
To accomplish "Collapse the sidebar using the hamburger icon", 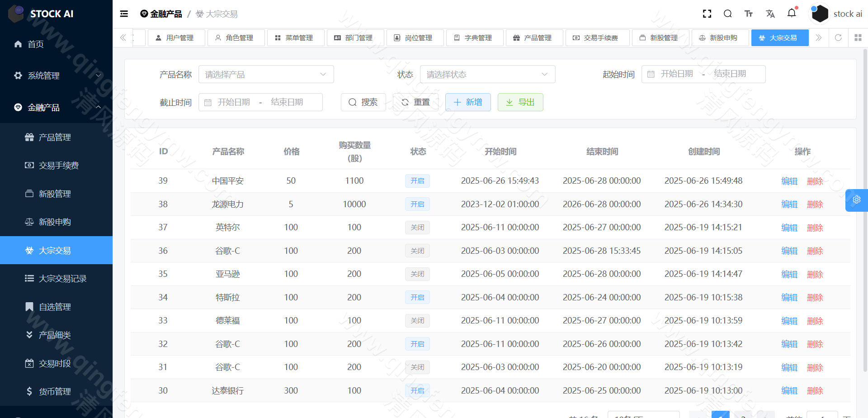I will point(123,14).
